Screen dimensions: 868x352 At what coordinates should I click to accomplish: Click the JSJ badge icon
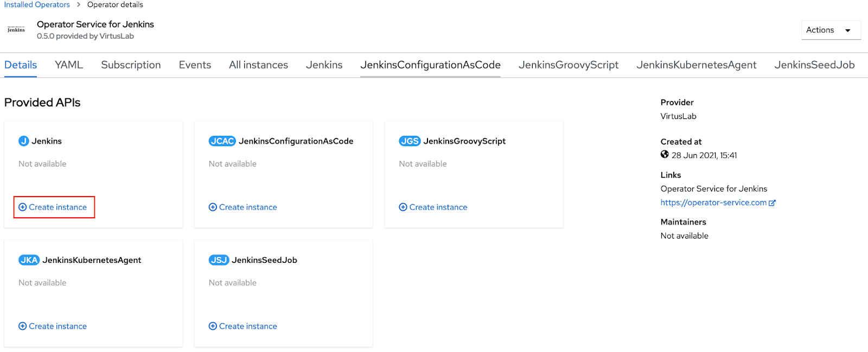[219, 260]
